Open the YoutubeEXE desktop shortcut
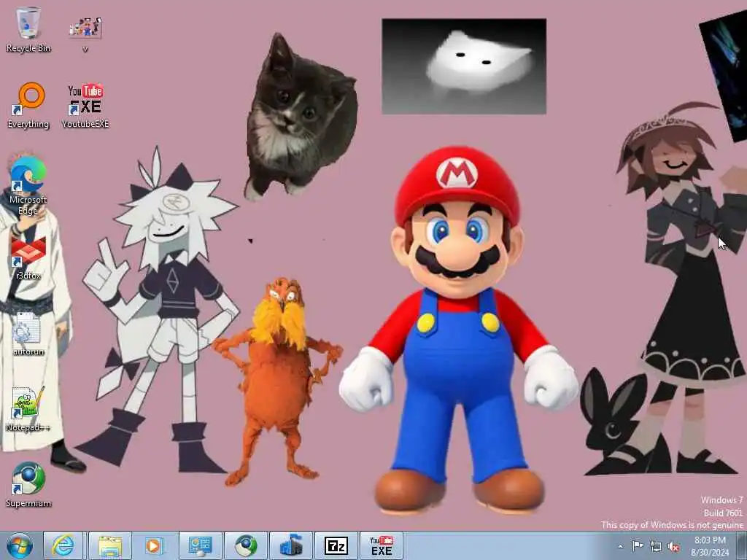This screenshot has width=747, height=560. tap(85, 106)
